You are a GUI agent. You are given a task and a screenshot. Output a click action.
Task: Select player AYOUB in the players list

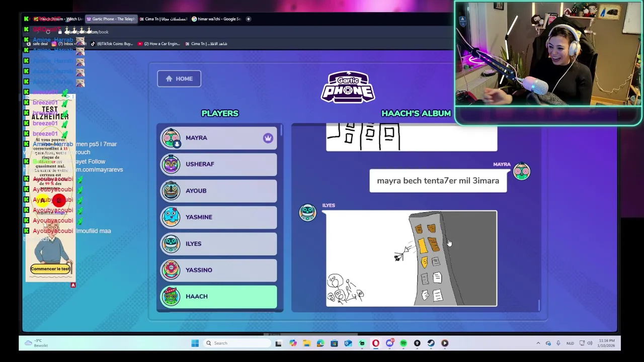click(218, 191)
